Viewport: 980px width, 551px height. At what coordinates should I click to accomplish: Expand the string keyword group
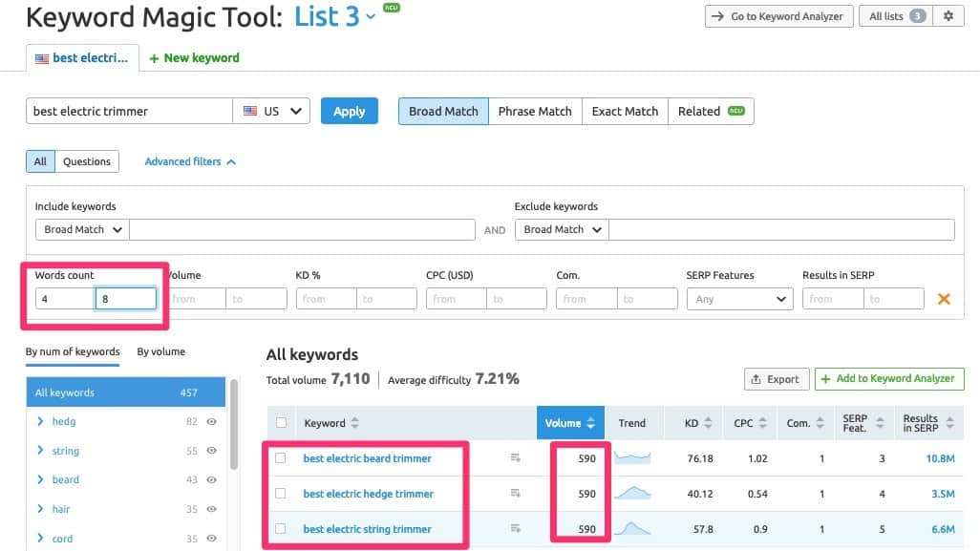coord(41,450)
